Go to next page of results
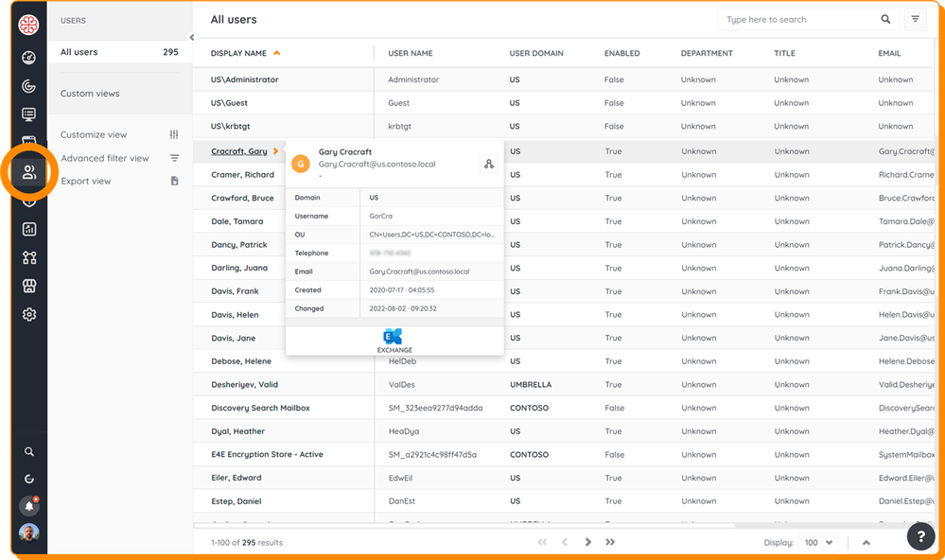 (587, 542)
